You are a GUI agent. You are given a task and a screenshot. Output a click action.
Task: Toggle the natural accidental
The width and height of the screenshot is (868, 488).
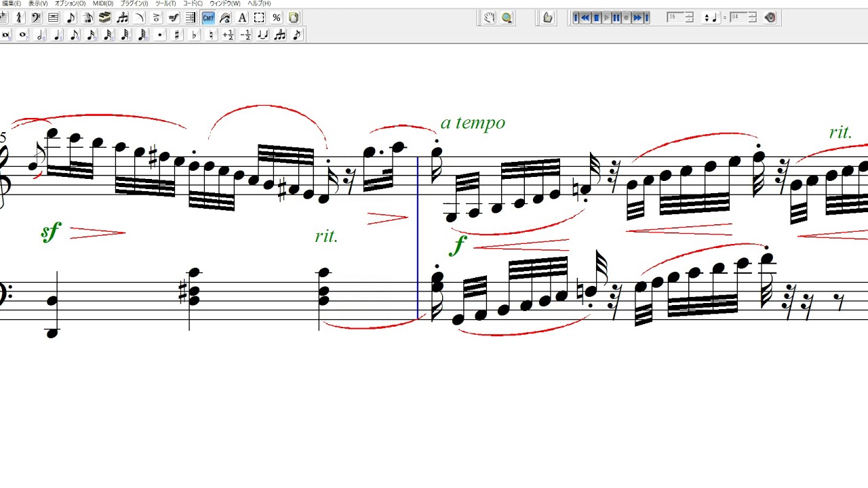212,35
